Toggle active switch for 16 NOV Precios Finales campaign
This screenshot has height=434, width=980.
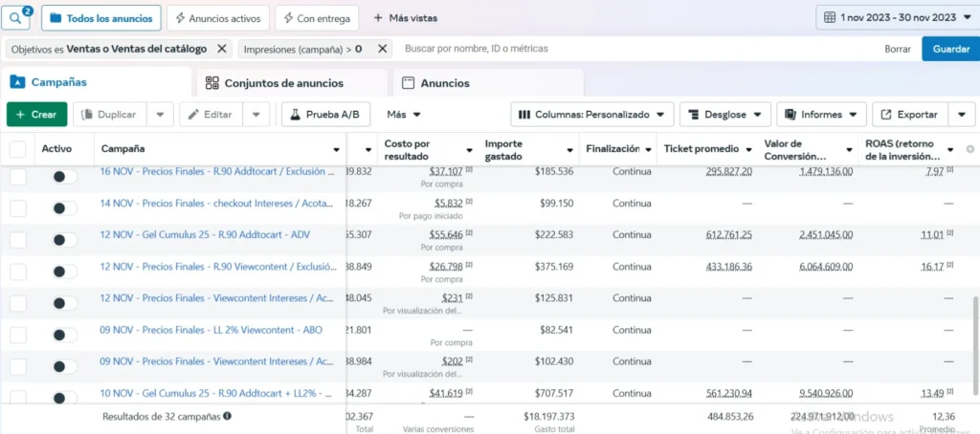(x=65, y=177)
